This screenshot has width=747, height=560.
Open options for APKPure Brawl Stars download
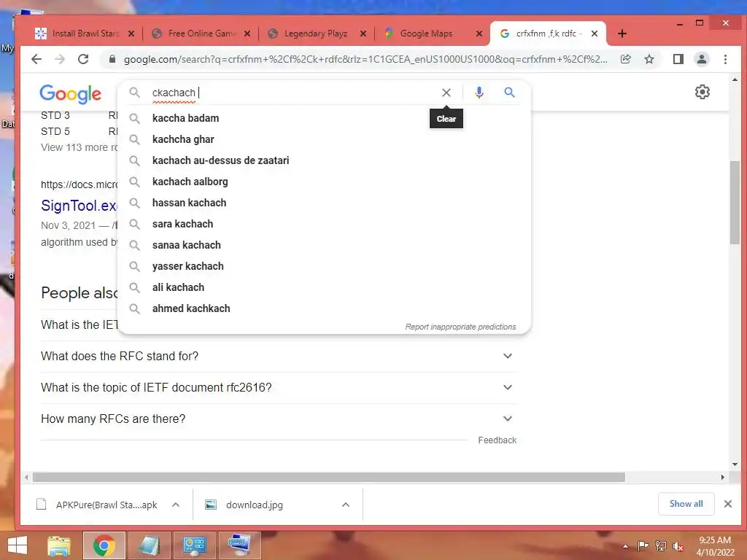click(x=176, y=505)
